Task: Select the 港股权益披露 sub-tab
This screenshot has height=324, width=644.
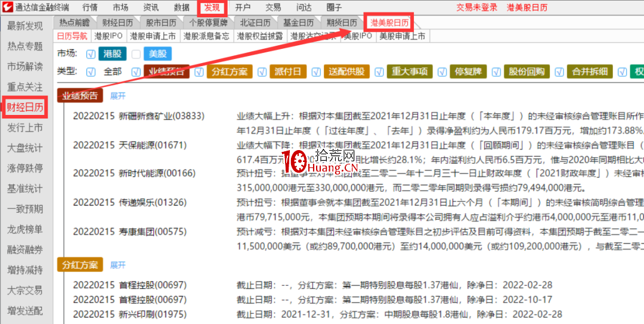Action: 261,36
